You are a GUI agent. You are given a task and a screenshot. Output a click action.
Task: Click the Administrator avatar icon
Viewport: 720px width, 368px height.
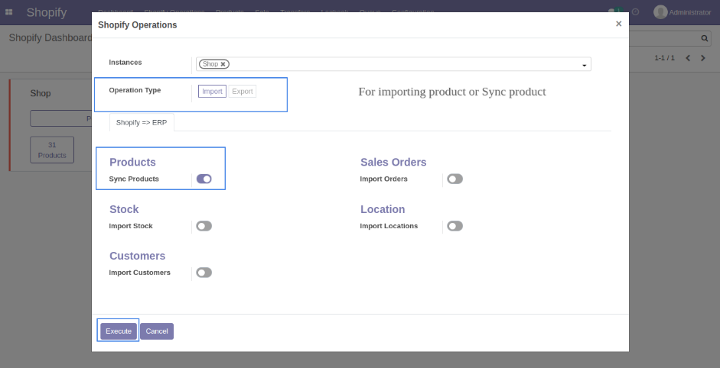660,12
